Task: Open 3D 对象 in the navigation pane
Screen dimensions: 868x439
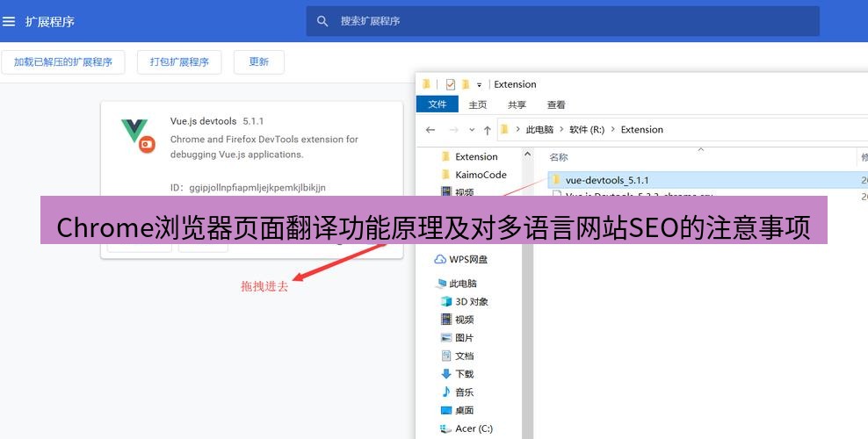Action: 472,302
